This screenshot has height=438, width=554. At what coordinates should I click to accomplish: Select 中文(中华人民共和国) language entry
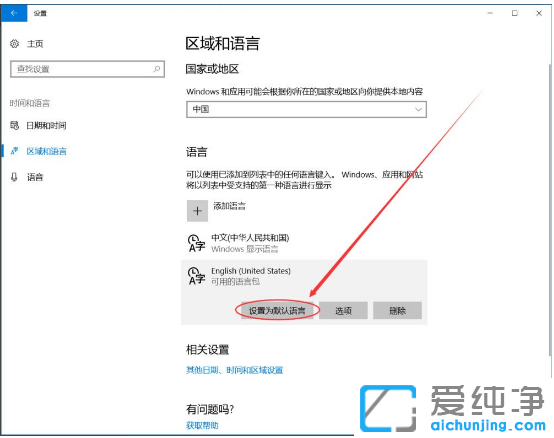pos(304,243)
